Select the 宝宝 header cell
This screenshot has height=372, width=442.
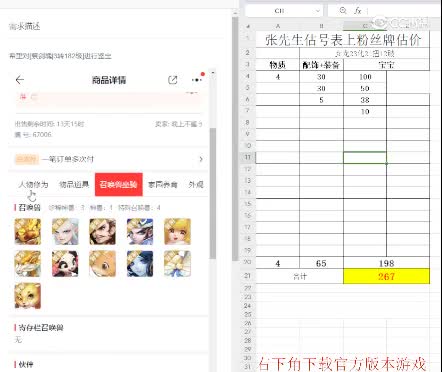386,65
